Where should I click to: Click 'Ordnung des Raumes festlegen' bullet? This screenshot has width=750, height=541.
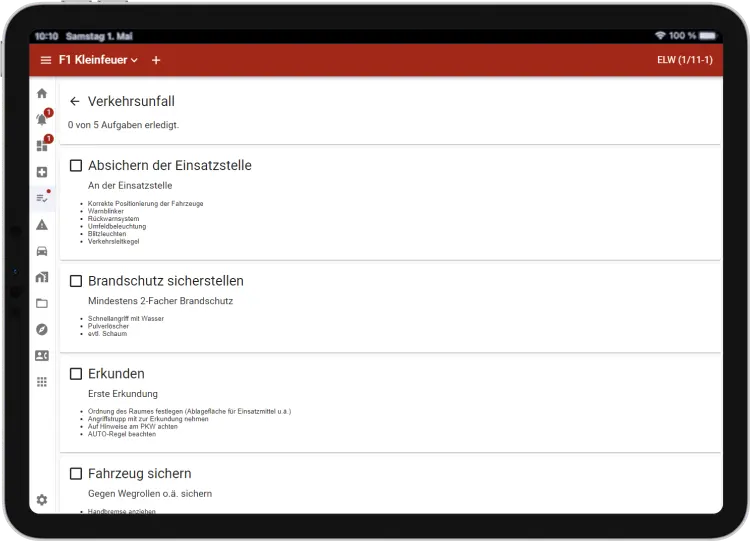coord(135,411)
